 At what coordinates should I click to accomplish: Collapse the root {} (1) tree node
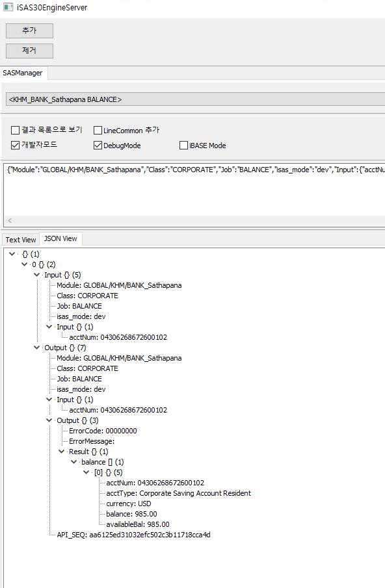[12, 254]
